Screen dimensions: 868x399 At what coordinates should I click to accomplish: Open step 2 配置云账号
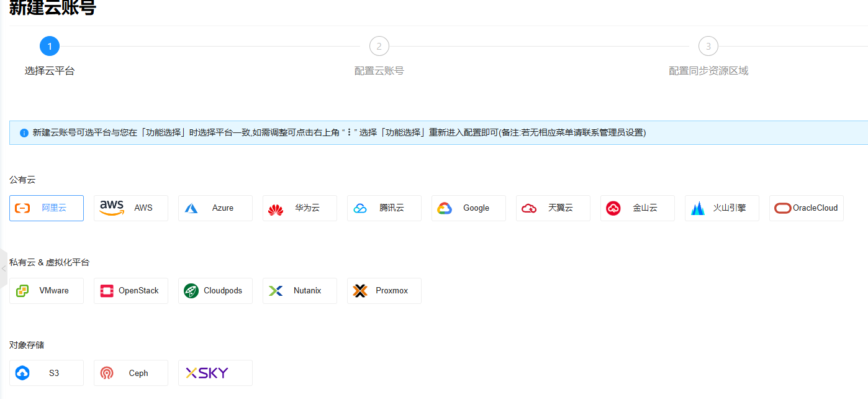click(x=379, y=45)
